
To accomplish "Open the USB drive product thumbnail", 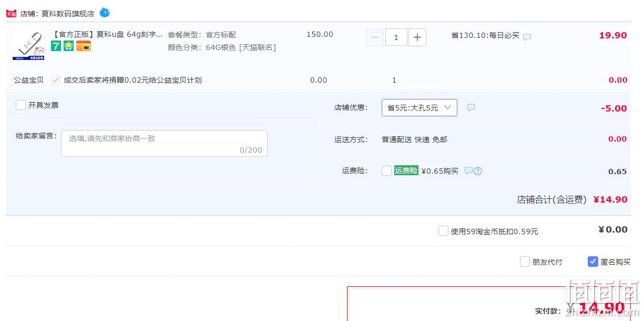I will click(x=28, y=43).
